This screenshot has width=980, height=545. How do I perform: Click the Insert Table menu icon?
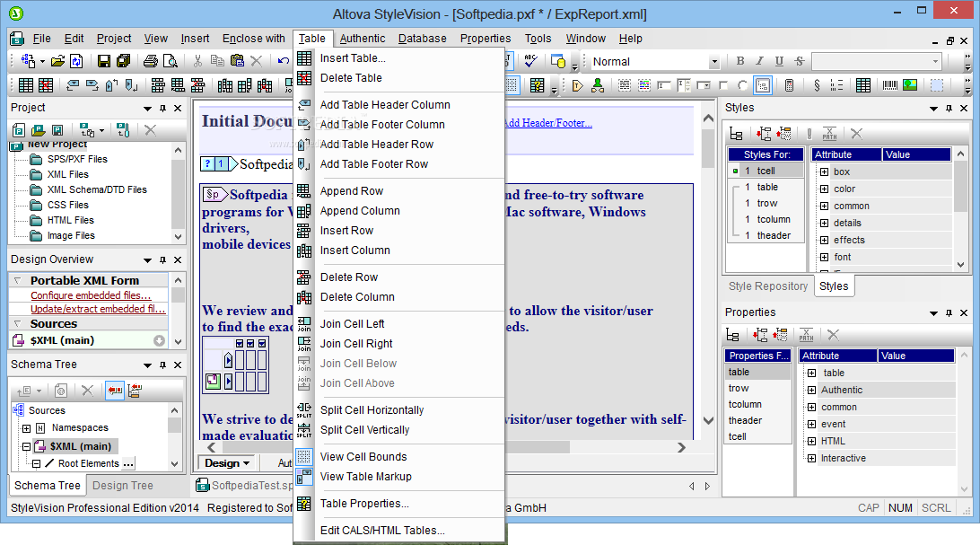point(303,58)
